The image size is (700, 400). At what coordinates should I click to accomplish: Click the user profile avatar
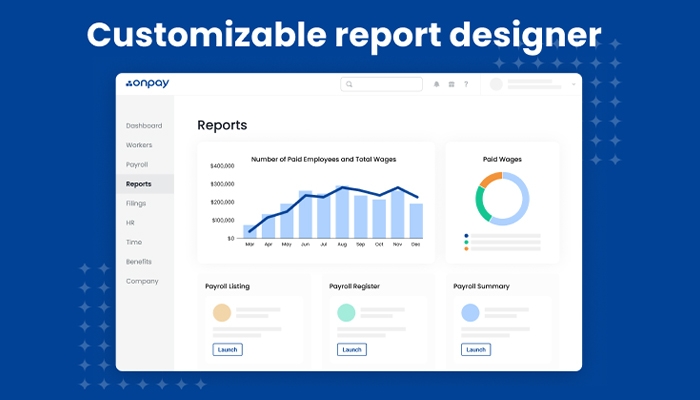click(496, 85)
